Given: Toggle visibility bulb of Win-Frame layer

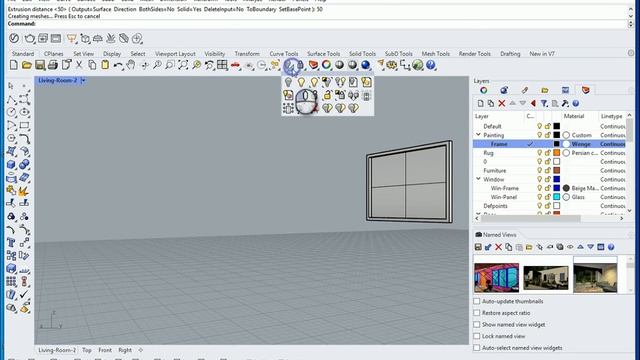Looking at the screenshot, I should tap(540, 188).
